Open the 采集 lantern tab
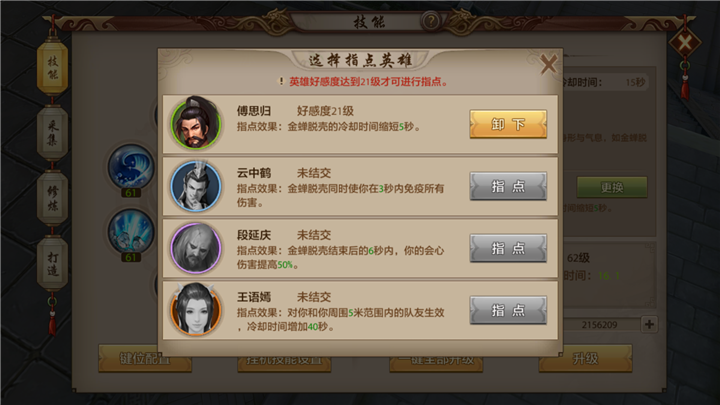 pos(52,133)
